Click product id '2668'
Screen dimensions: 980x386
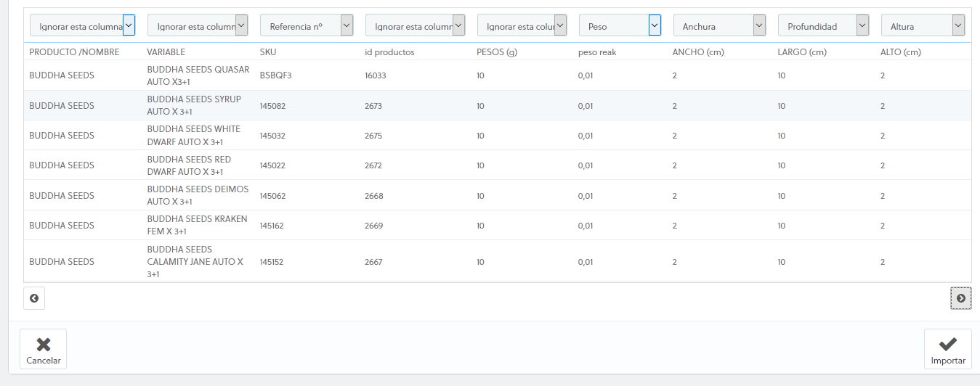[x=374, y=196]
